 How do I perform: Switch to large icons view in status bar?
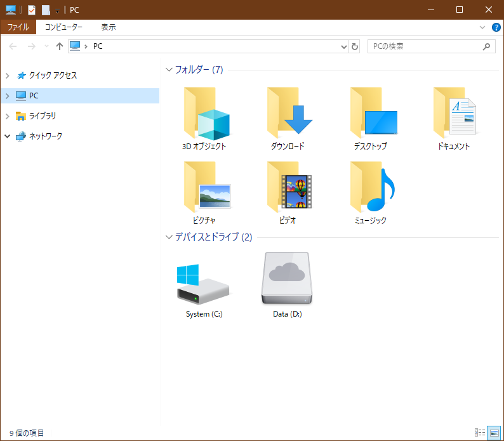(x=494, y=433)
